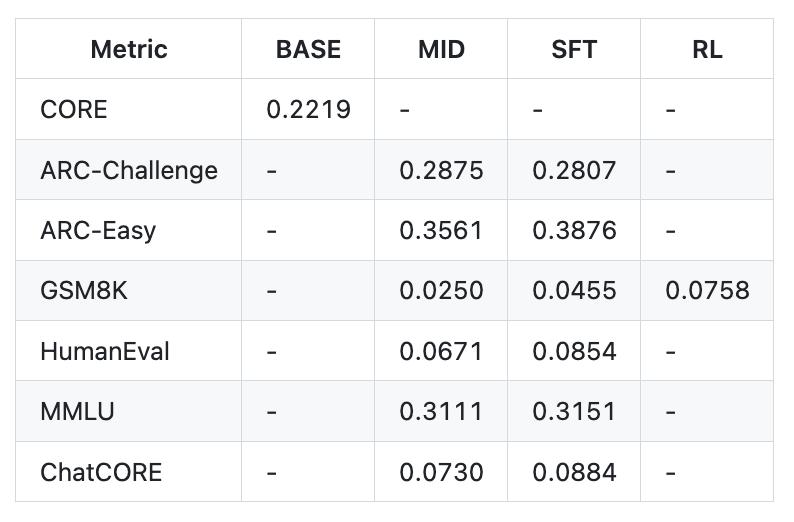Click the HumanEval MID value 0.0671

pos(441,351)
